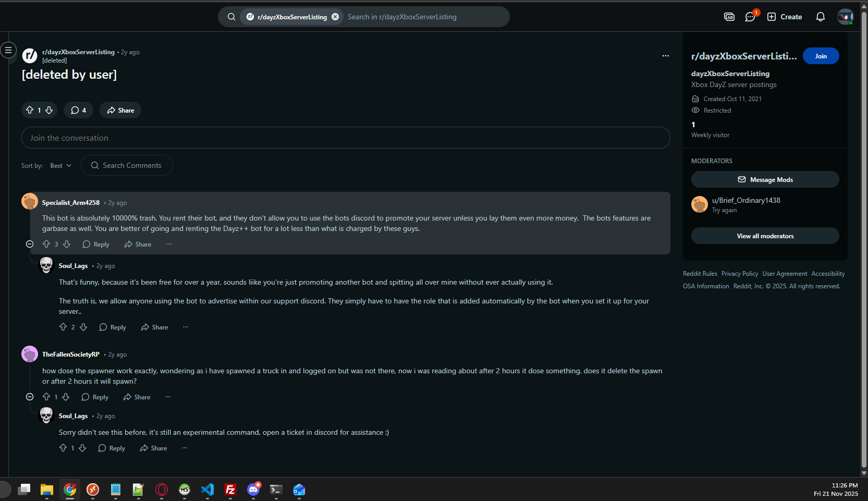Downvote TheFallenSocietyRP's comment
This screenshot has height=501, width=868.
[66, 397]
